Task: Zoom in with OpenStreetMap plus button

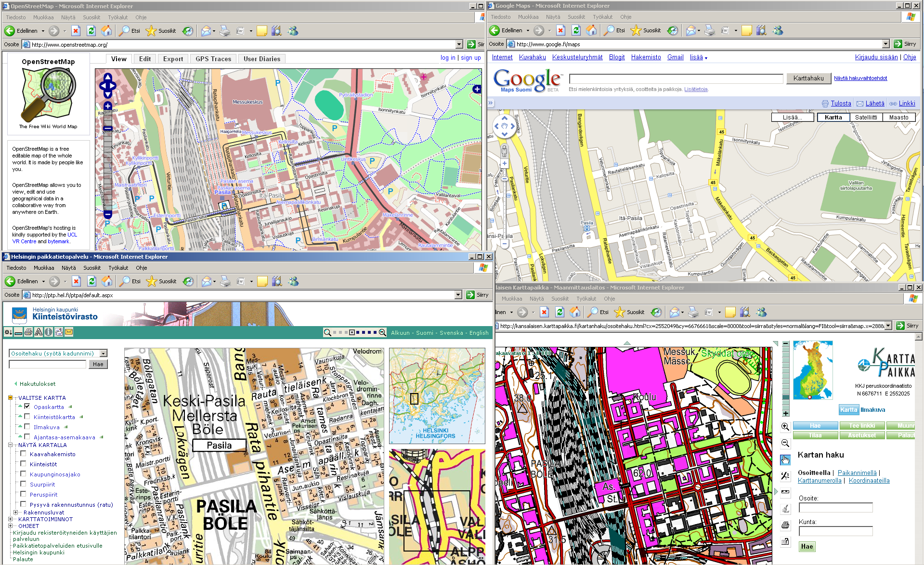Action: pos(108,106)
